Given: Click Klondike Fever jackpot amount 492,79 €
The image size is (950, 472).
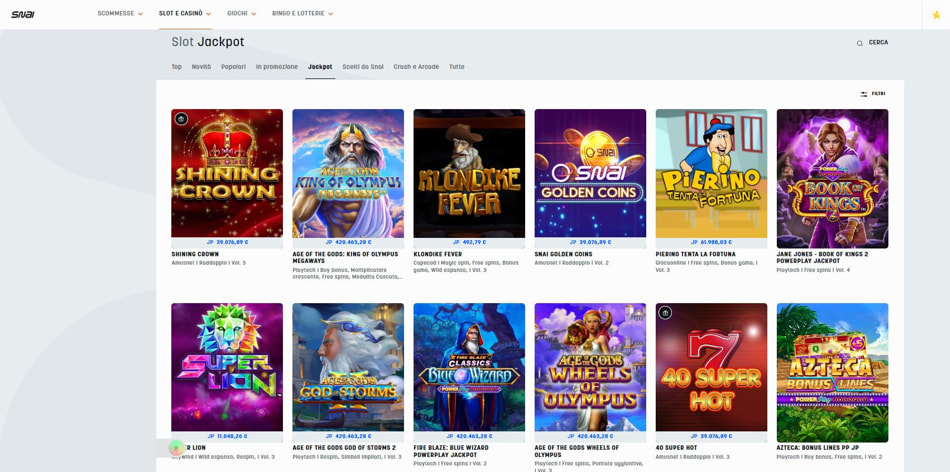Looking at the screenshot, I should [470, 242].
